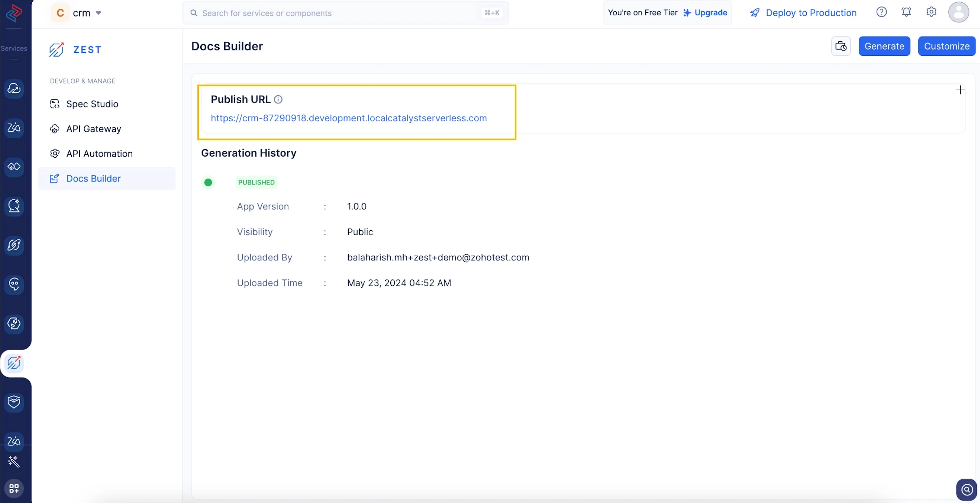Click the Visibility value Public

tap(360, 232)
